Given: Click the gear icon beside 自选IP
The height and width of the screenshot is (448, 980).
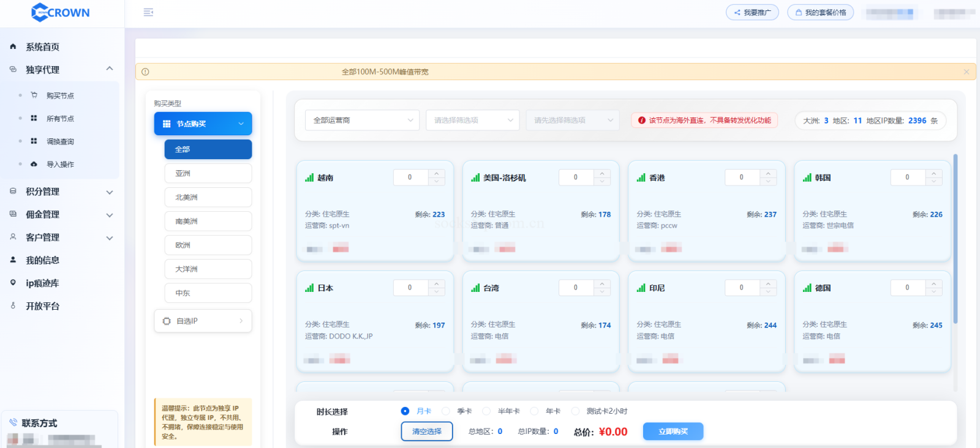Looking at the screenshot, I should [x=167, y=321].
